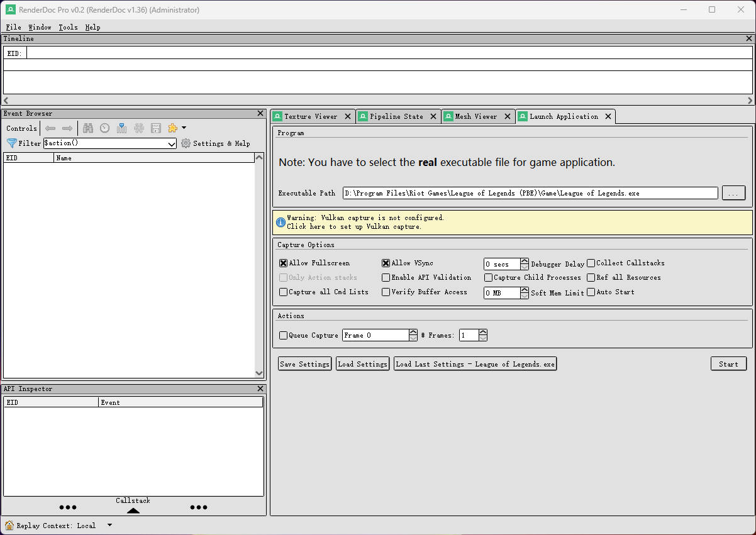Screen dimensions: 756x535
Task: Open the Replay Context dropdown arrow
Action: [x=109, y=526]
